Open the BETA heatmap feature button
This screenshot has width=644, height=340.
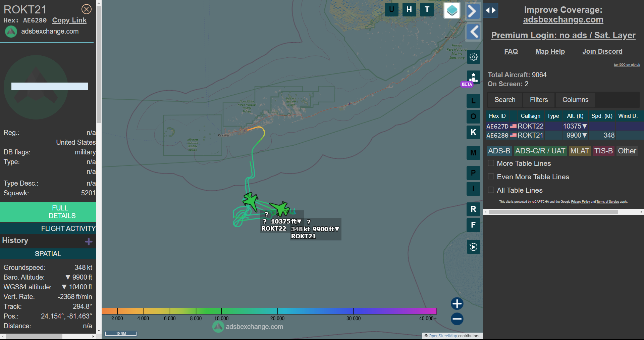pos(473,78)
